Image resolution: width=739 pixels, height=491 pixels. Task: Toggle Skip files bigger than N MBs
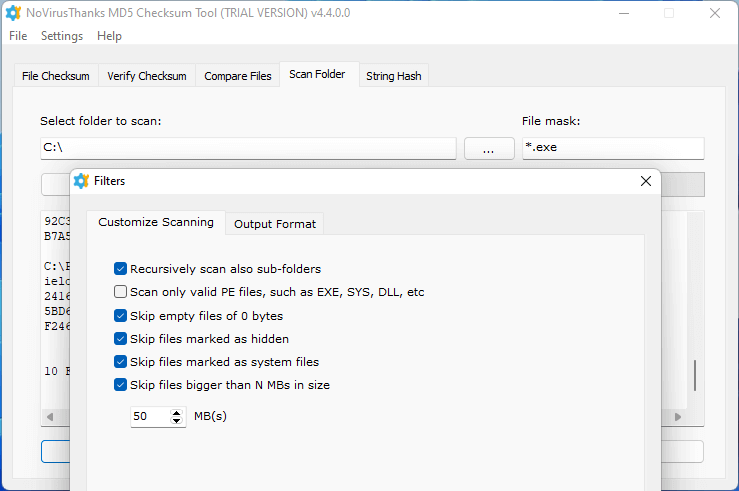pyautogui.click(x=120, y=385)
